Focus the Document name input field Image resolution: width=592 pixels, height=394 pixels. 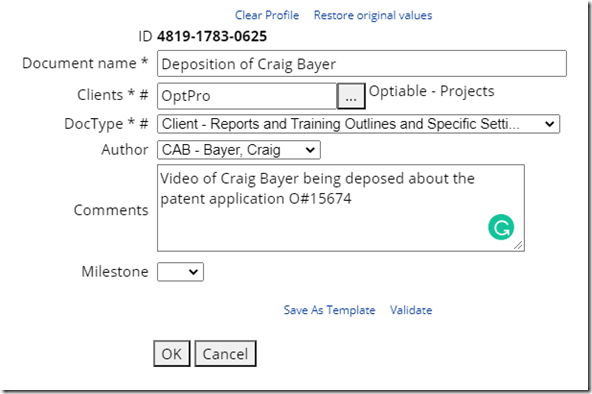tap(362, 64)
